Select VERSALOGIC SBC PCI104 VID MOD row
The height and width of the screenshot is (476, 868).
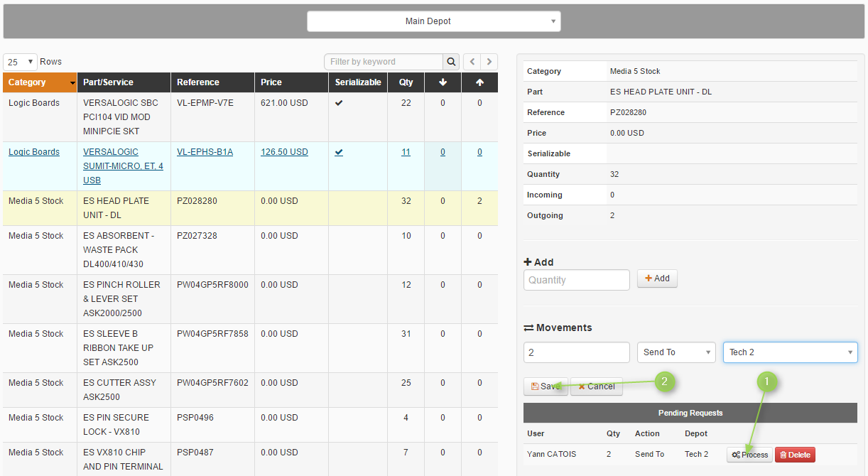pyautogui.click(x=250, y=117)
